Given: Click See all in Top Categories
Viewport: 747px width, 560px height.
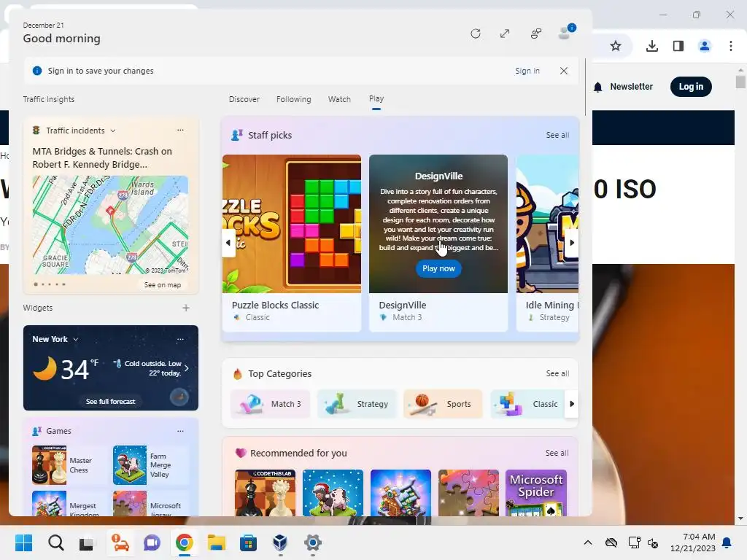Looking at the screenshot, I should 557,374.
